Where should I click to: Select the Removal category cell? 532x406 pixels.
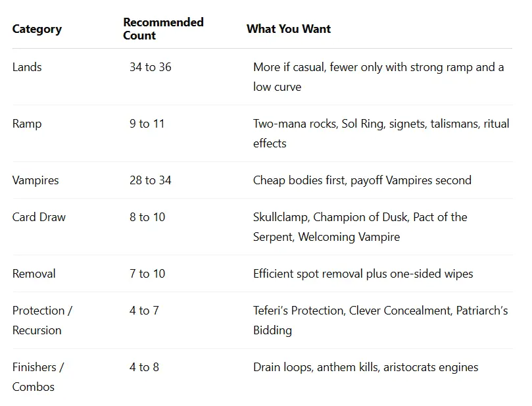click(x=34, y=274)
